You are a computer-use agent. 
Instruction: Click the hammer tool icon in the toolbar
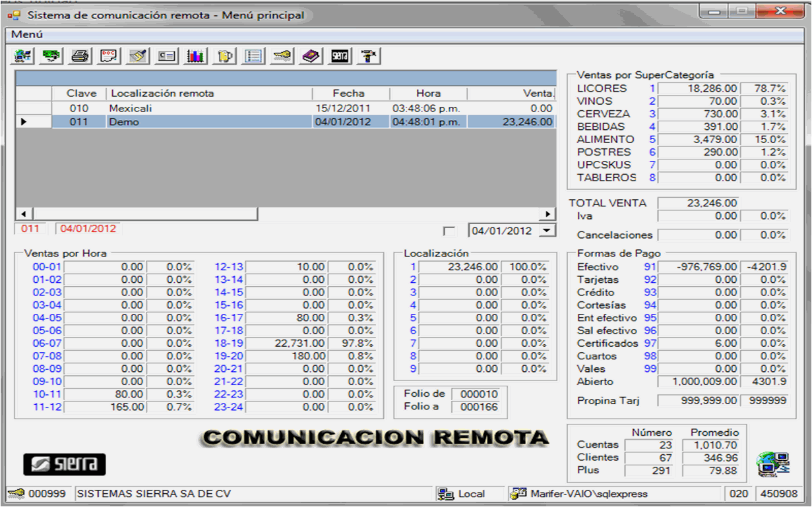click(x=368, y=56)
